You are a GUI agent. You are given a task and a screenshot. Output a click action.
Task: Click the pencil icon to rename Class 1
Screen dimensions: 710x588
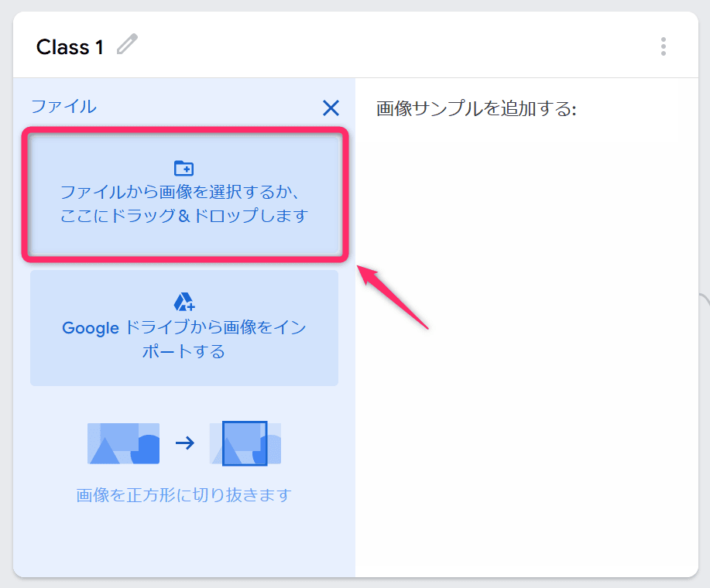pyautogui.click(x=127, y=44)
